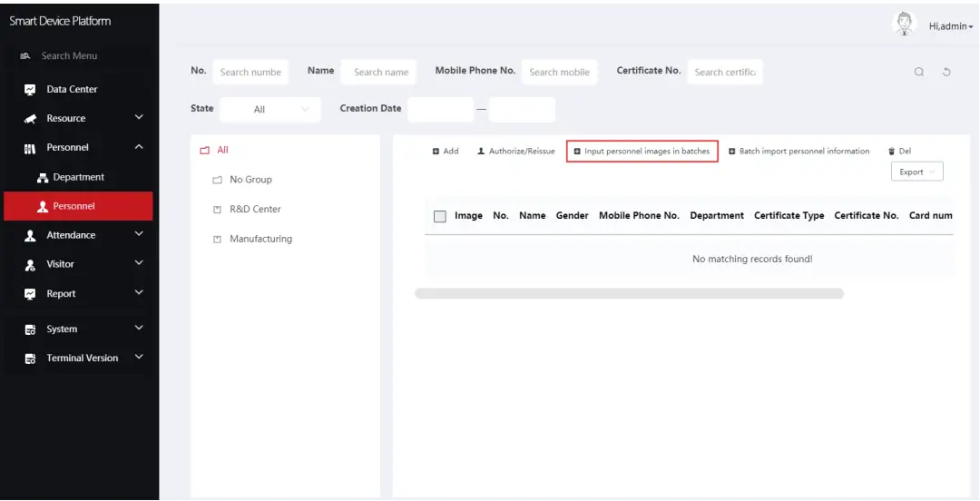Click the Del button
980x501 pixels.
pyautogui.click(x=900, y=152)
